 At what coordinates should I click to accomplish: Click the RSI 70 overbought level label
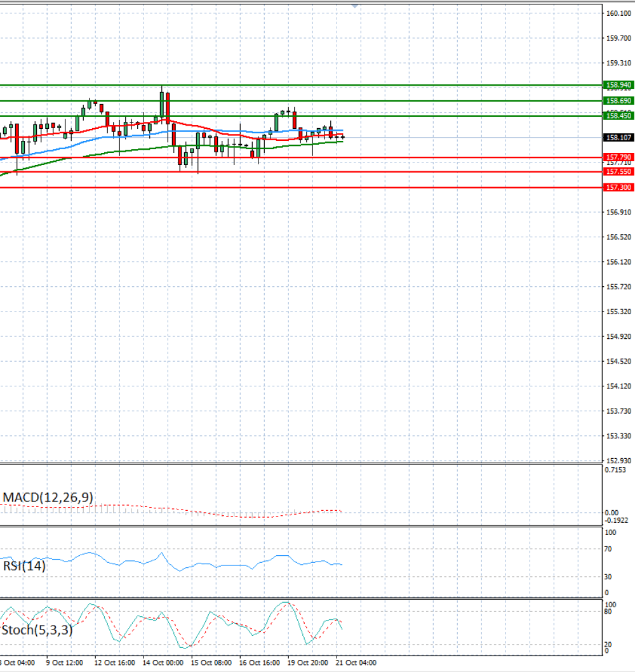608,549
